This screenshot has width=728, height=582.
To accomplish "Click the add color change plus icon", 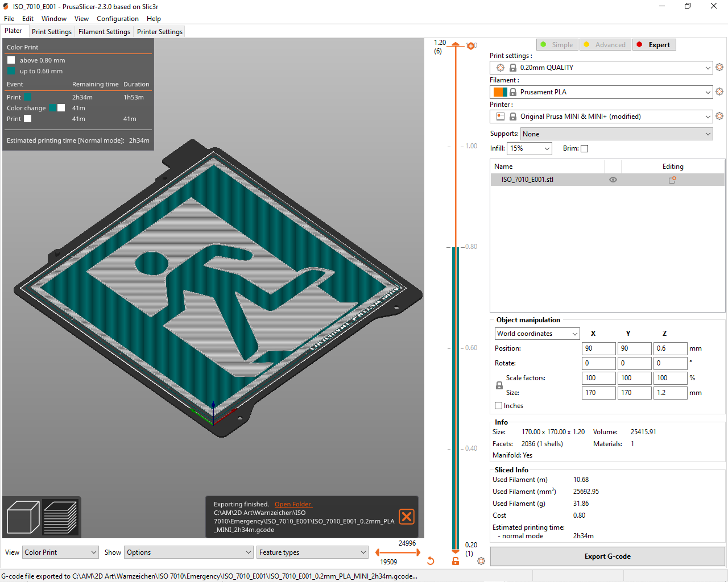I will pyautogui.click(x=471, y=45).
